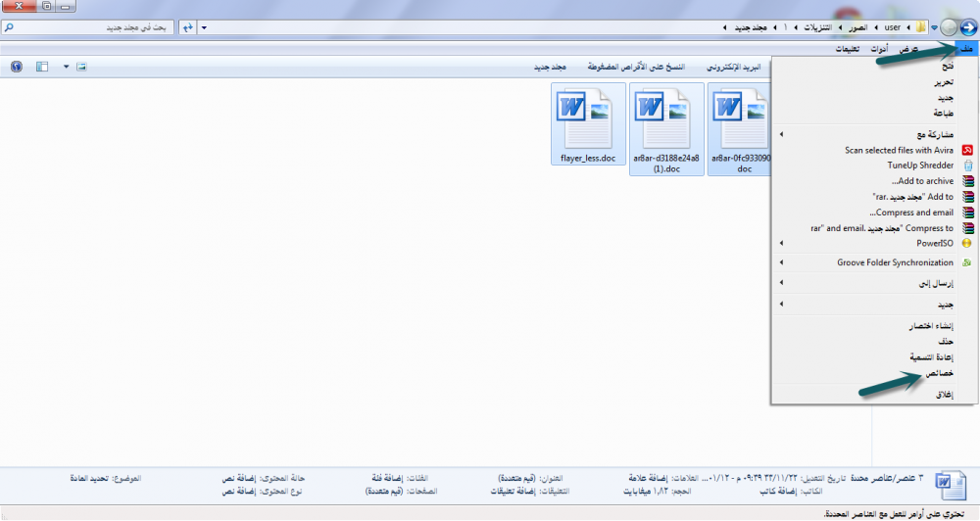This screenshot has width=980, height=521.
Task: Click the Forward navigation arrow button
Action: click(x=948, y=27)
